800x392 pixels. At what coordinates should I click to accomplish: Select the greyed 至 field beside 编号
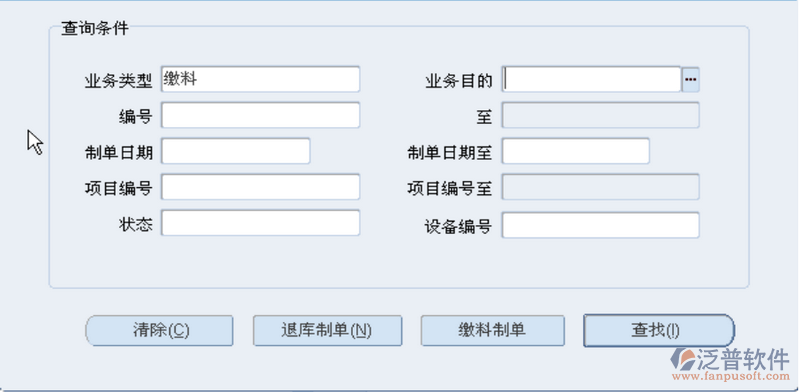601,115
